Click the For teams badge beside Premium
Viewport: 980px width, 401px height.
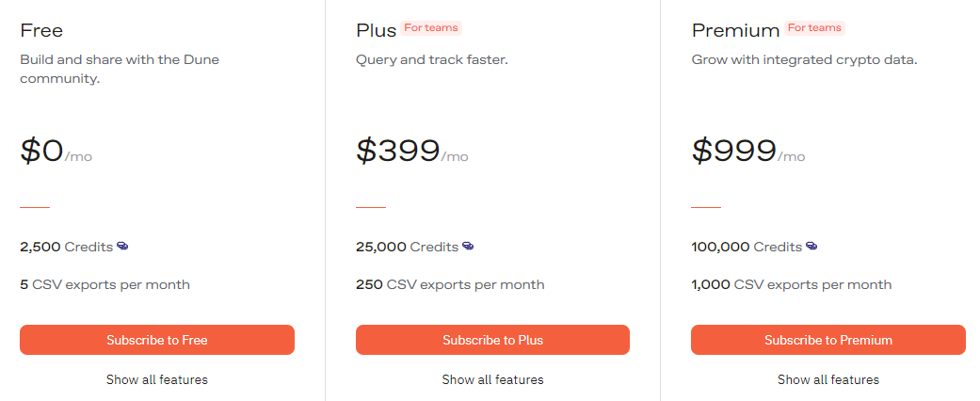click(814, 27)
